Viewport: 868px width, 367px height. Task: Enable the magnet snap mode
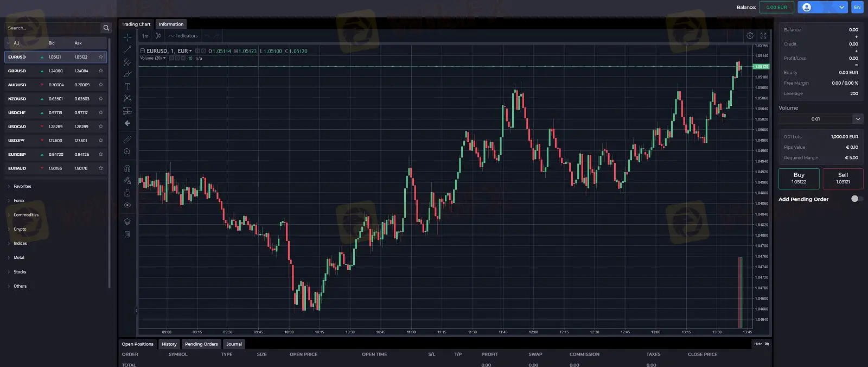pyautogui.click(x=127, y=168)
